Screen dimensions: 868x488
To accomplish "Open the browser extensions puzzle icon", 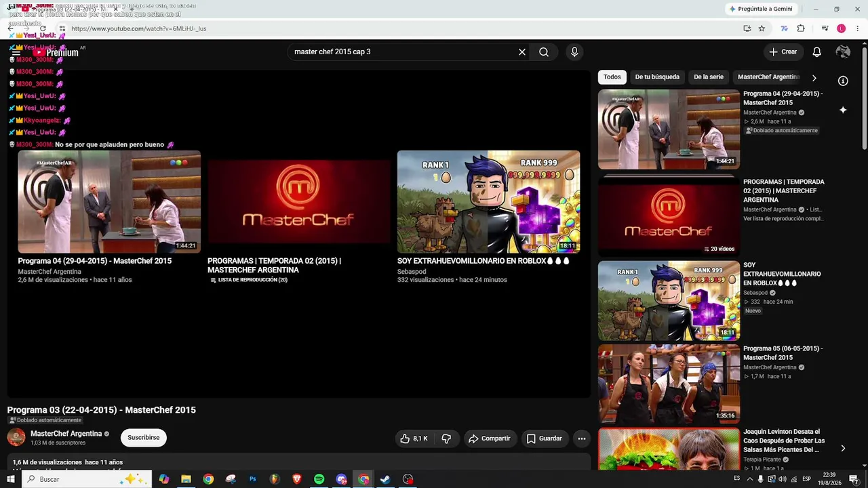I will click(801, 28).
